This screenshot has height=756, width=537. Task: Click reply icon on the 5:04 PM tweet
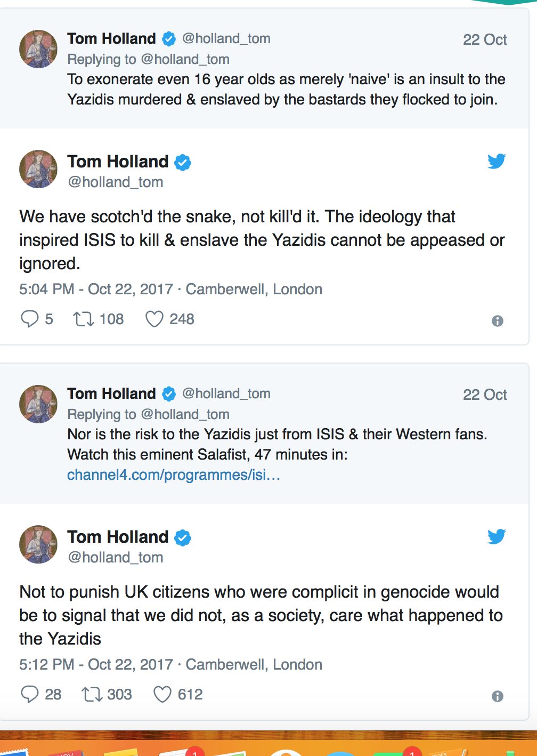(x=29, y=319)
